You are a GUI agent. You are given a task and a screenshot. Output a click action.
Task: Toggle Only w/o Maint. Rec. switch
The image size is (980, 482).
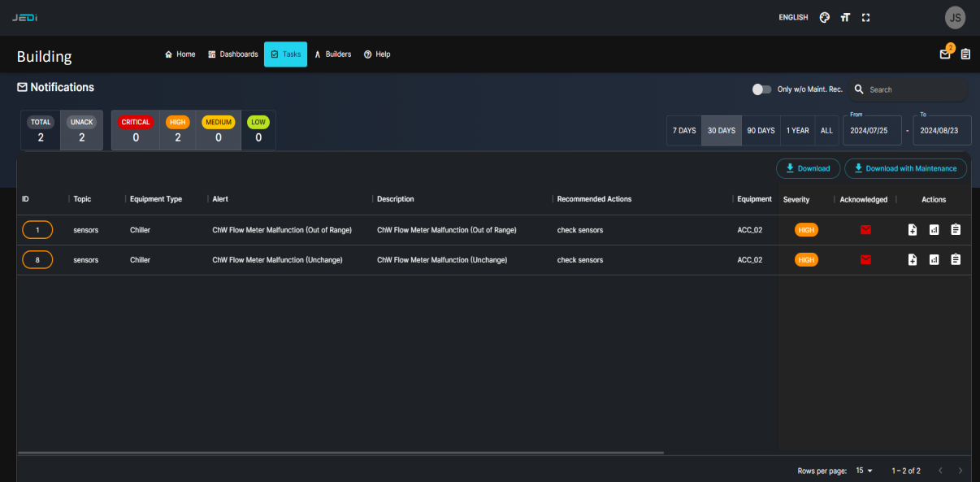[x=761, y=89]
